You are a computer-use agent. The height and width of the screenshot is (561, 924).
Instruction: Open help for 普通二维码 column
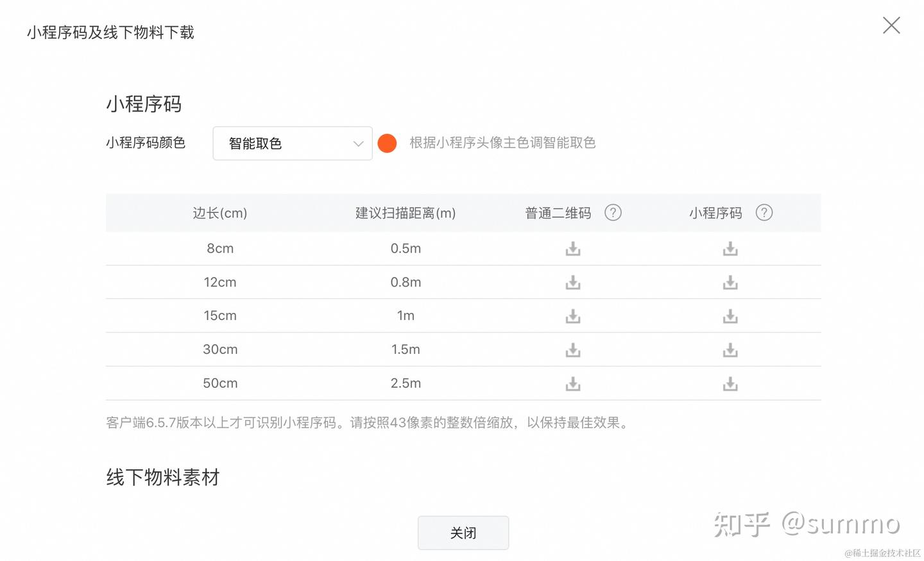pos(613,213)
